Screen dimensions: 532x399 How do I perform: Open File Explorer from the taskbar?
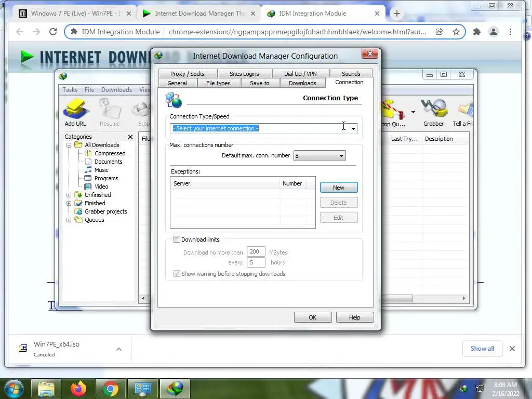point(46,389)
